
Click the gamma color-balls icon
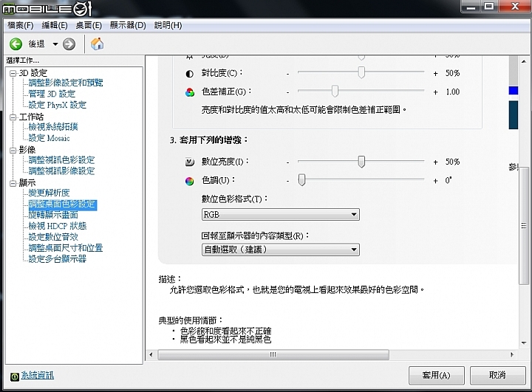tap(190, 92)
